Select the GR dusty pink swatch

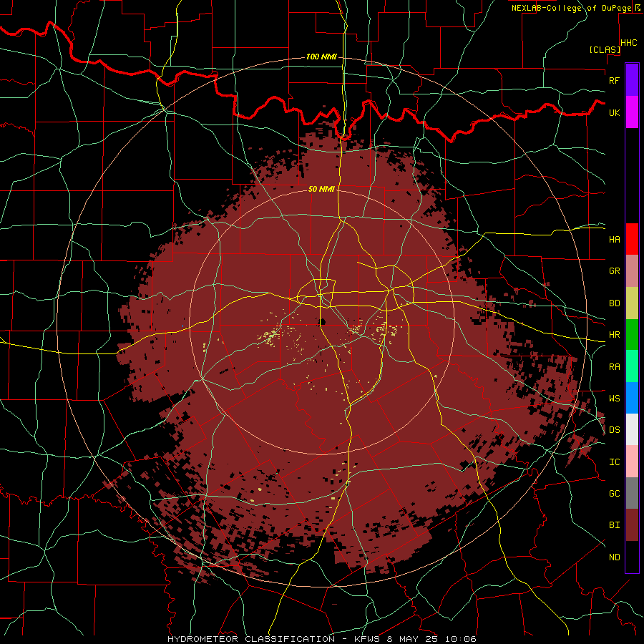(632, 271)
